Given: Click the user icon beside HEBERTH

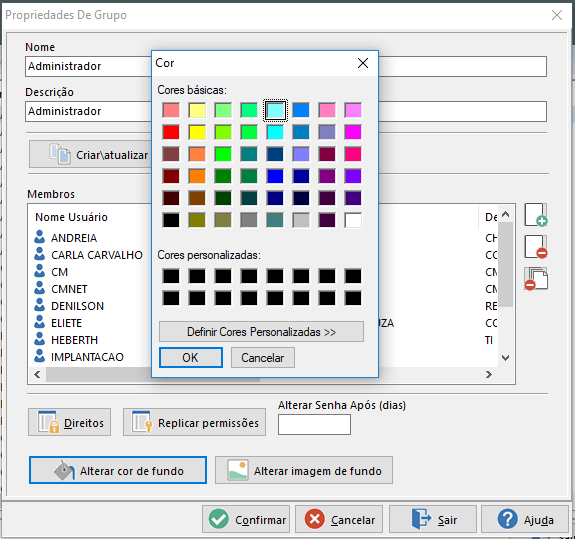Looking at the screenshot, I should click(40, 339).
